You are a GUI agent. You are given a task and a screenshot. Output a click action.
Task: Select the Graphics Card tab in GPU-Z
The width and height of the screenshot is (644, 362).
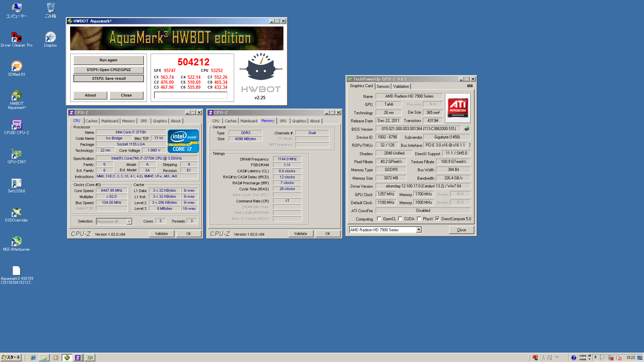[x=361, y=86]
